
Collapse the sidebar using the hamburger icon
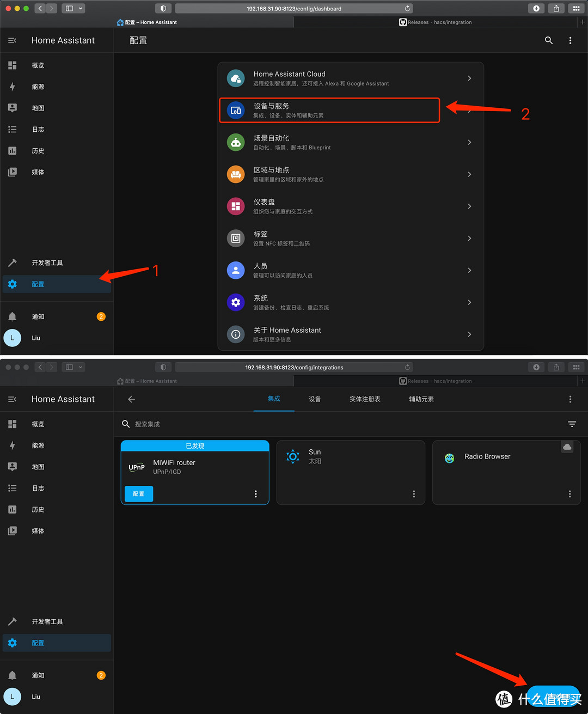tap(12, 40)
